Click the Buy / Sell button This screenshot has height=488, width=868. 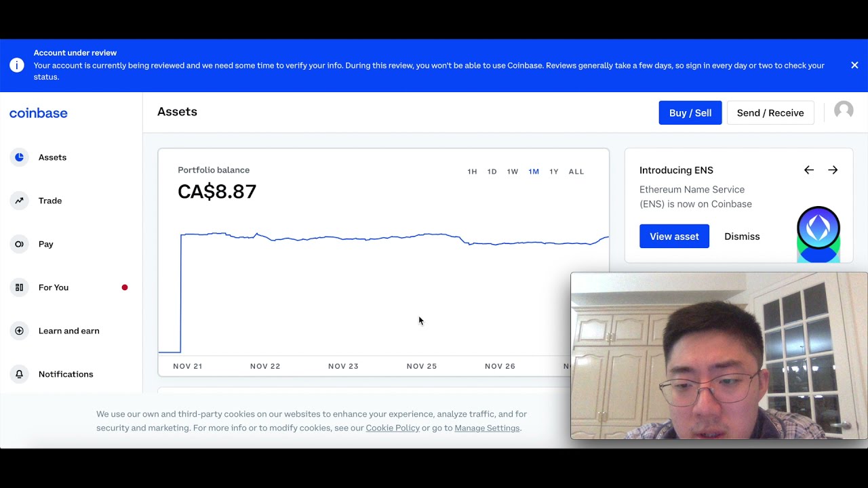690,113
